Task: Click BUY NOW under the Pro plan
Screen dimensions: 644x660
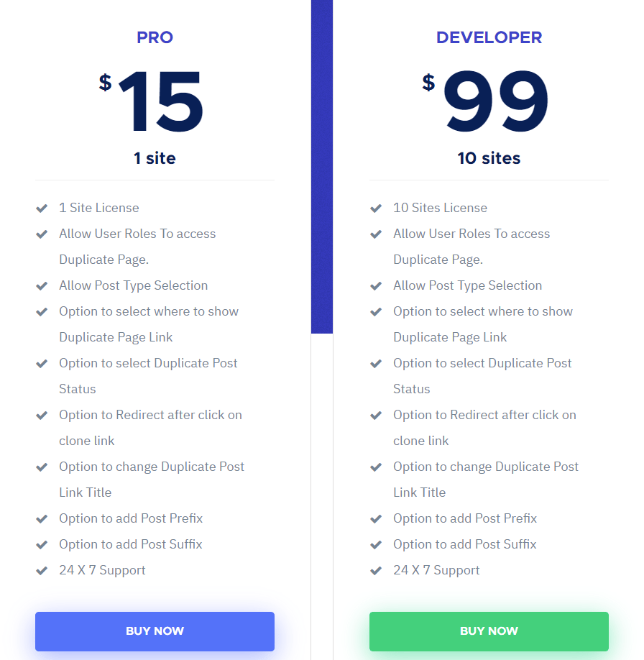Action: pyautogui.click(x=155, y=631)
